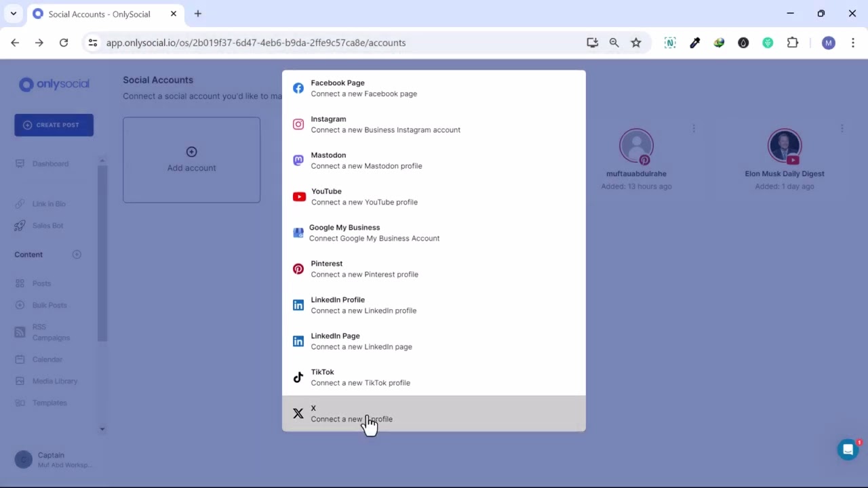Go back in browser history
868x488 pixels.
(15, 43)
